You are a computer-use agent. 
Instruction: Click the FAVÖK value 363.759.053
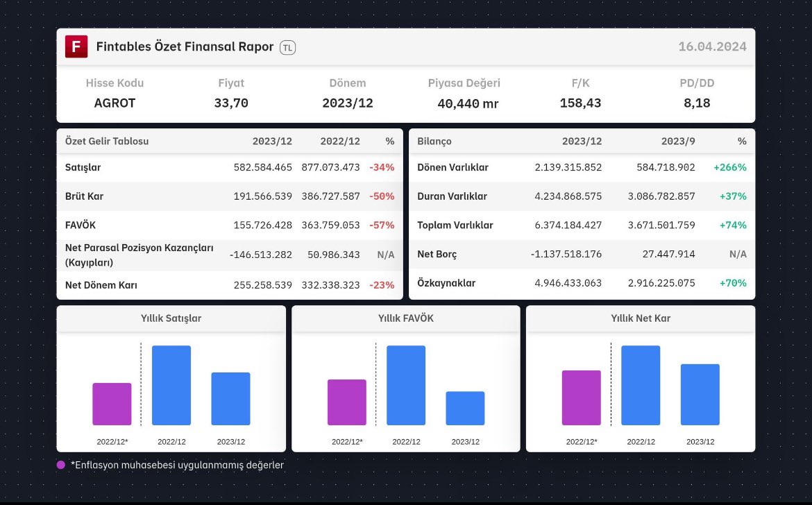pos(330,225)
